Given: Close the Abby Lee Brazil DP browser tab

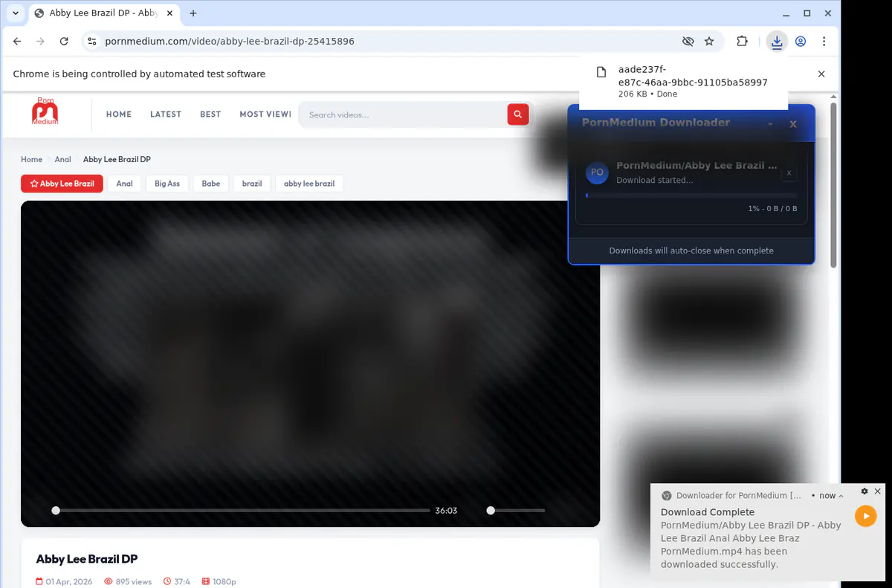Looking at the screenshot, I should (169, 13).
